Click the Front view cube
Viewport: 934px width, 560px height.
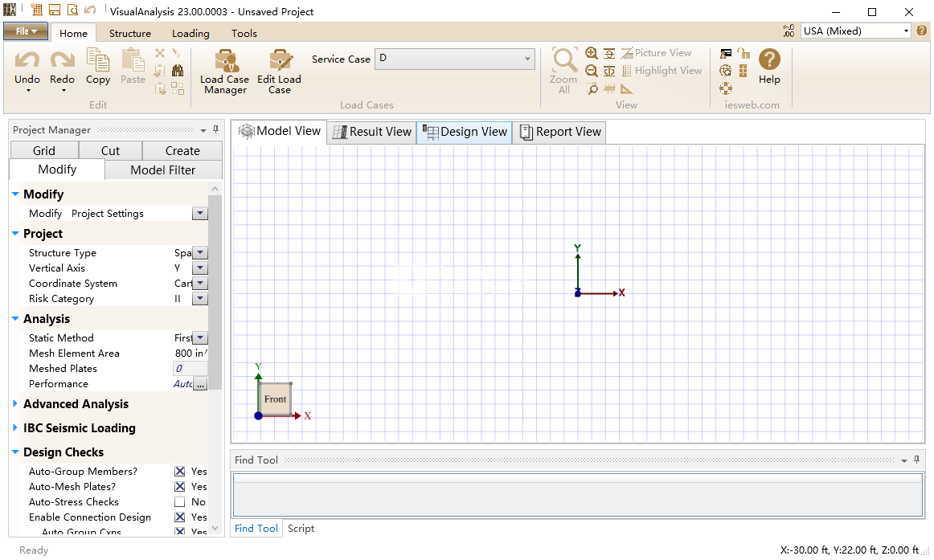point(275,399)
